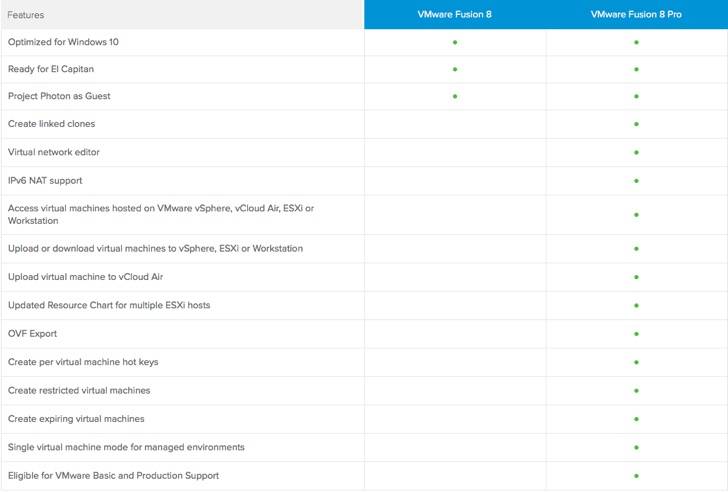Click the Pro dot for OVF Export

tap(637, 334)
